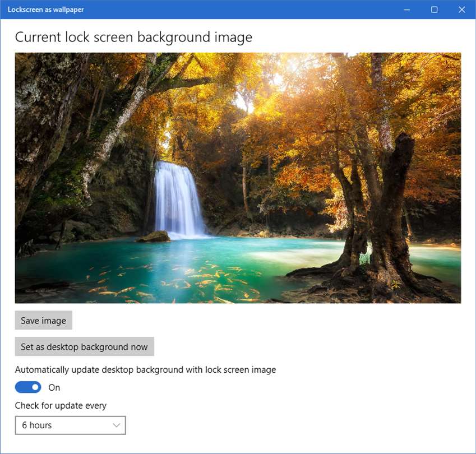Expand the chevron arrow beside 6 hours
The width and height of the screenshot is (476, 454).
click(x=117, y=425)
